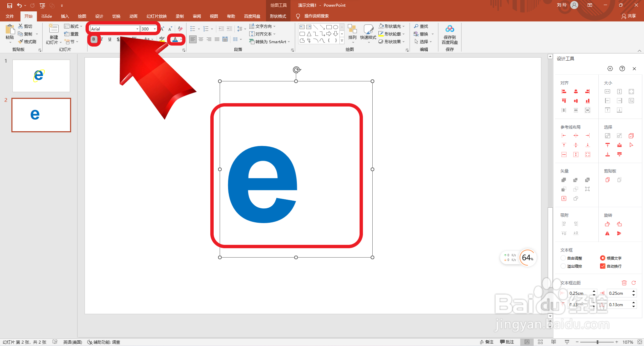644x346 pixels.
Task: Click the Reset (重置) slide button
Action: coord(71,34)
